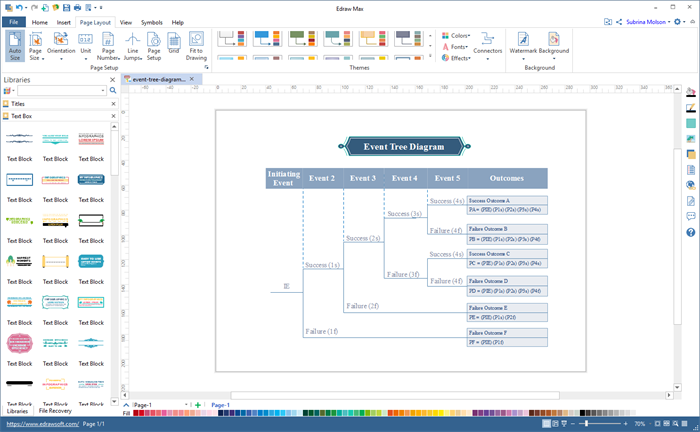Screen dimensions: 700x432
Task: Click the zoom magnifier icon in status bar
Action: pyautogui.click(x=675, y=424)
